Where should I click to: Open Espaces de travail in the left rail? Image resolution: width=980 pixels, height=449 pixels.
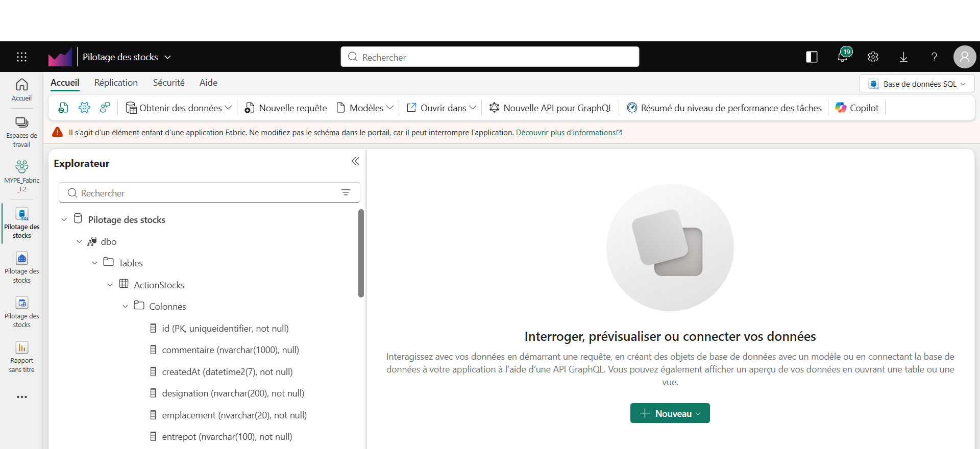click(21, 132)
